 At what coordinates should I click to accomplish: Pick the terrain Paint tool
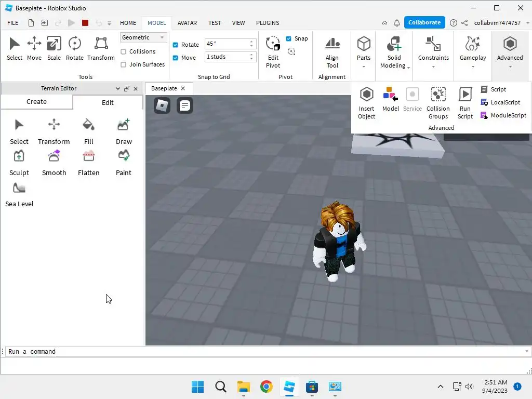124,163
